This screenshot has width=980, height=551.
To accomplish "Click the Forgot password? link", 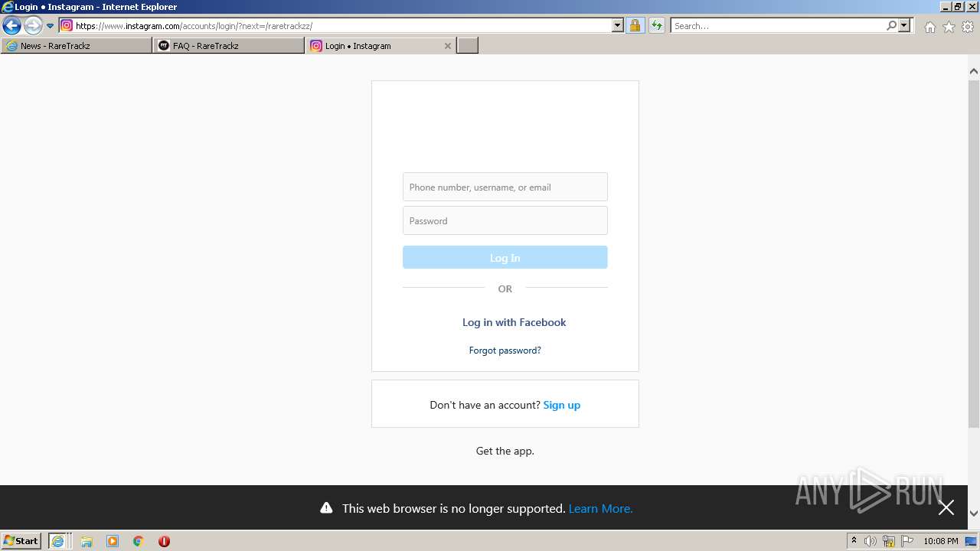I will (x=505, y=350).
